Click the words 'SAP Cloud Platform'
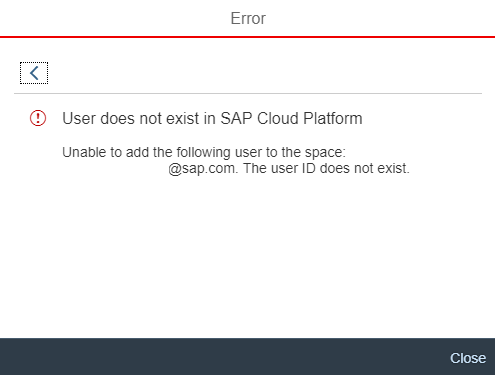The image size is (495, 375). tap(291, 118)
